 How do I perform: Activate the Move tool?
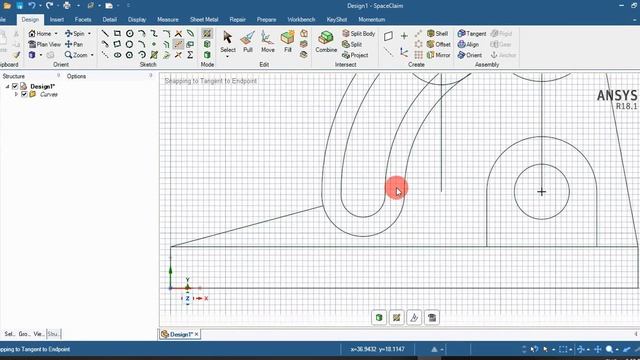pyautogui.click(x=267, y=42)
